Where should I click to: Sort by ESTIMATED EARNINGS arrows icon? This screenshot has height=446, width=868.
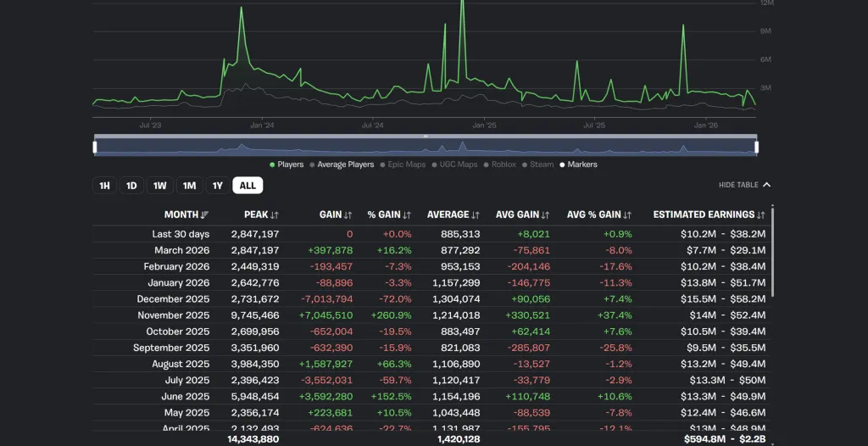pyautogui.click(x=761, y=215)
